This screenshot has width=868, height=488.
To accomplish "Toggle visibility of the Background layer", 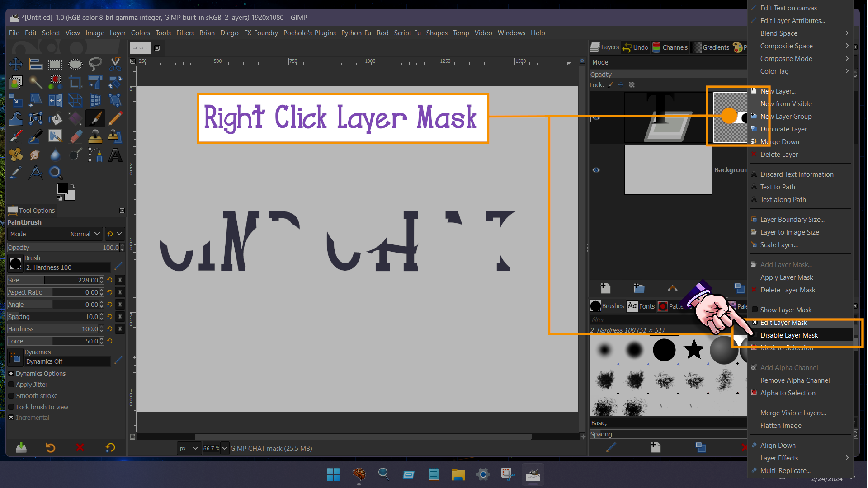I will (596, 170).
